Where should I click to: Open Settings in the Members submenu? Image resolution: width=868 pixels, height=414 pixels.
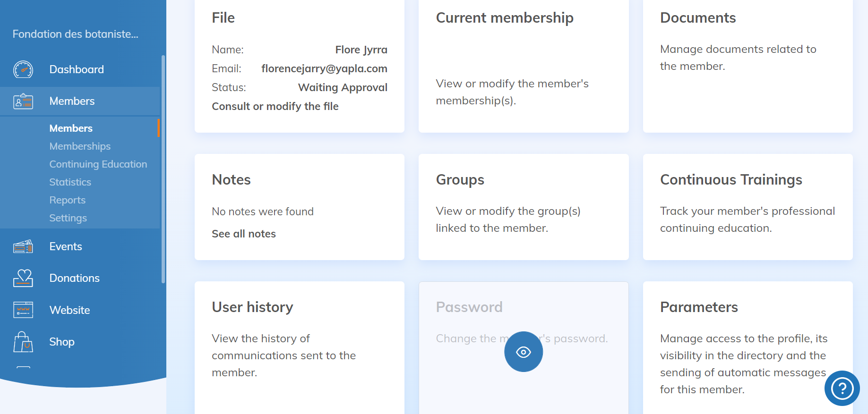(68, 218)
